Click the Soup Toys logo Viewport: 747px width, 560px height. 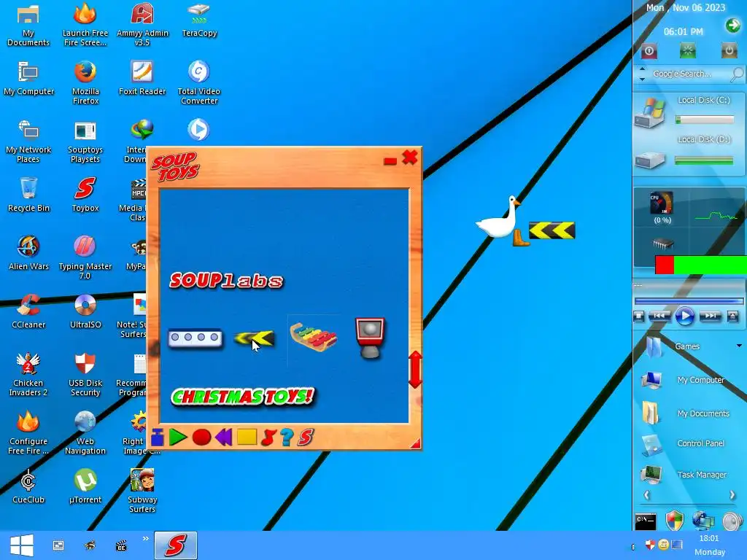coord(175,167)
